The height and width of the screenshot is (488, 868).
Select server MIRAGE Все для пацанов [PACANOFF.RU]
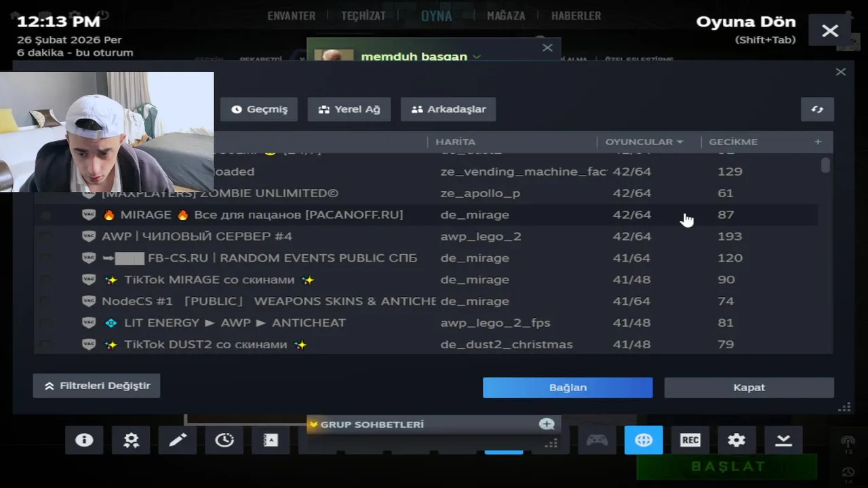click(x=426, y=215)
